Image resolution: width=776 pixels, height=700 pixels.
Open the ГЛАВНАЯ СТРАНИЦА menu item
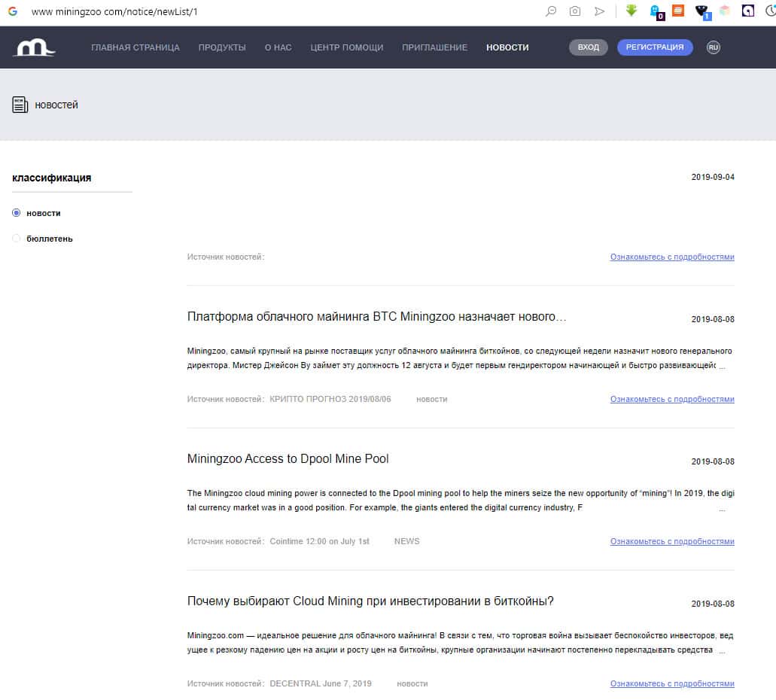[x=135, y=47]
